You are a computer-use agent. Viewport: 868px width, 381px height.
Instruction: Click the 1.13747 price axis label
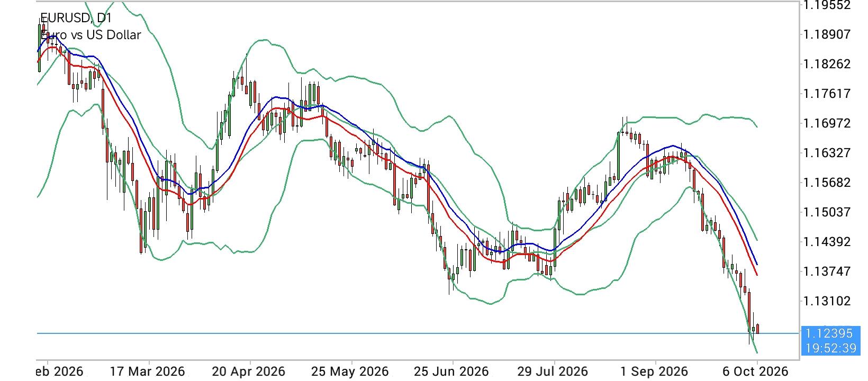827,271
